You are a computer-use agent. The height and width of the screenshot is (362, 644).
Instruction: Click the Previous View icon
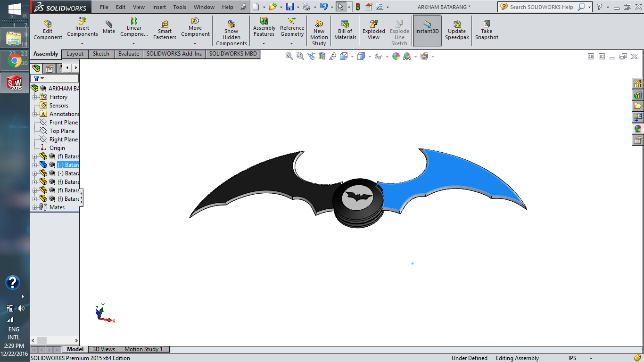click(x=311, y=56)
